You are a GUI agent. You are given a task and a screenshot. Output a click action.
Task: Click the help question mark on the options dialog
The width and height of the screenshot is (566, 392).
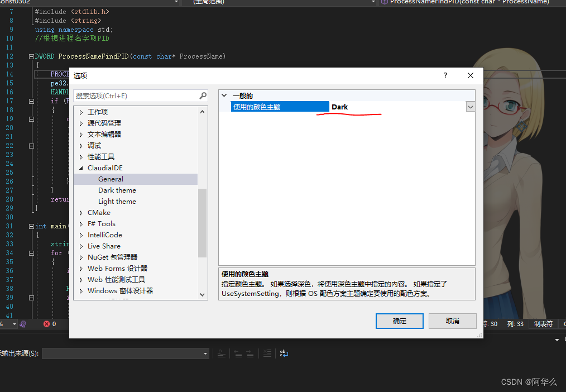(x=445, y=75)
